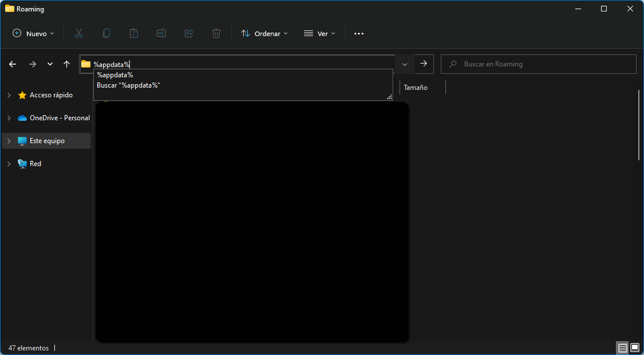Open the Ver view dropdown

pyautogui.click(x=319, y=34)
